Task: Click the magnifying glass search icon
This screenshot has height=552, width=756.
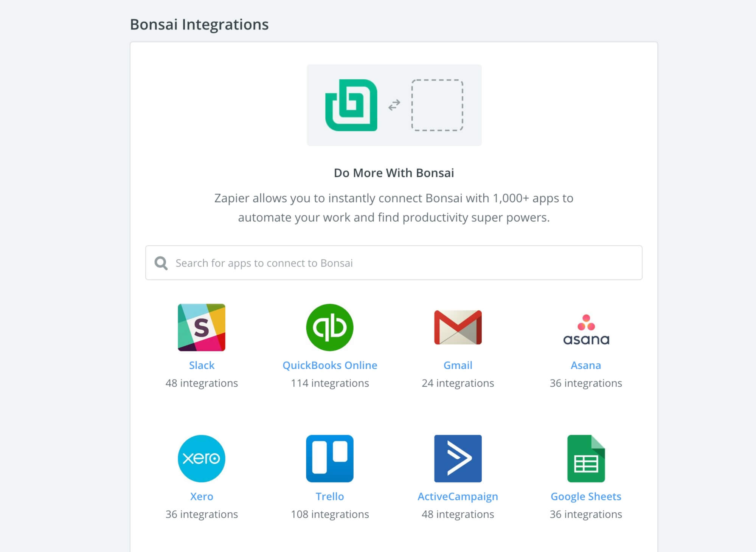Action: click(161, 263)
